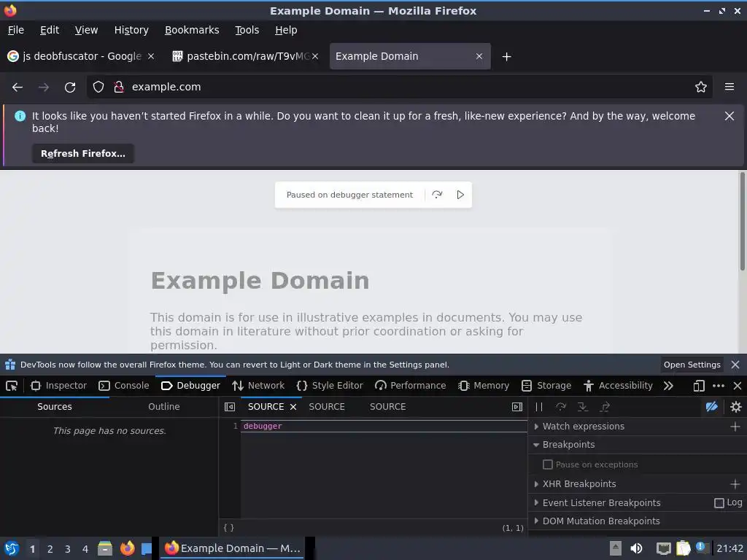Switch to Inspector tool tab
The image size is (747, 560).
58,386
